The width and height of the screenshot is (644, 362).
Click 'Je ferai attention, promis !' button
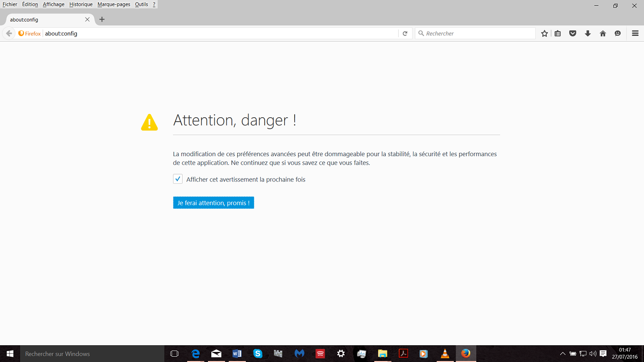(x=213, y=203)
